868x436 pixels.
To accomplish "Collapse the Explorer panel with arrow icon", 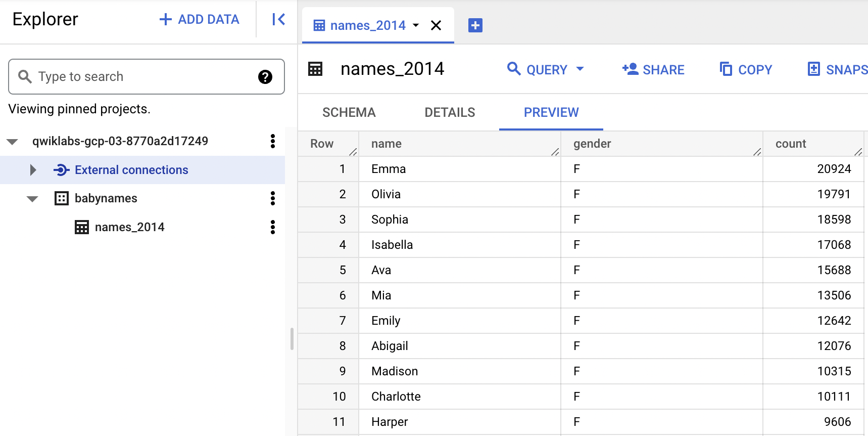I will click(278, 19).
